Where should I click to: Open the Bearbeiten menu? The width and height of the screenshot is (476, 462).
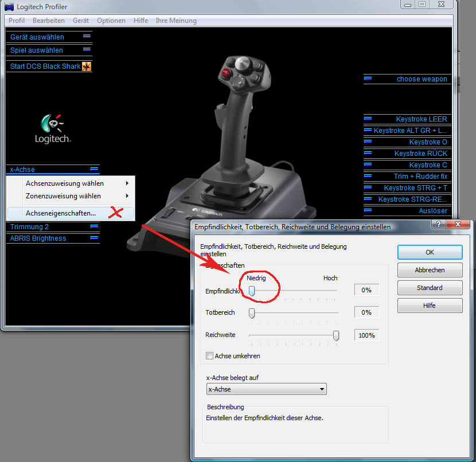tap(49, 21)
